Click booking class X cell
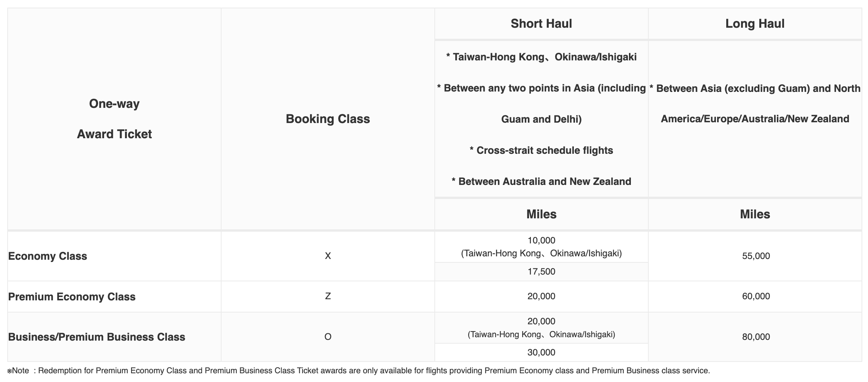Viewport: 868px width, 382px height. click(328, 256)
